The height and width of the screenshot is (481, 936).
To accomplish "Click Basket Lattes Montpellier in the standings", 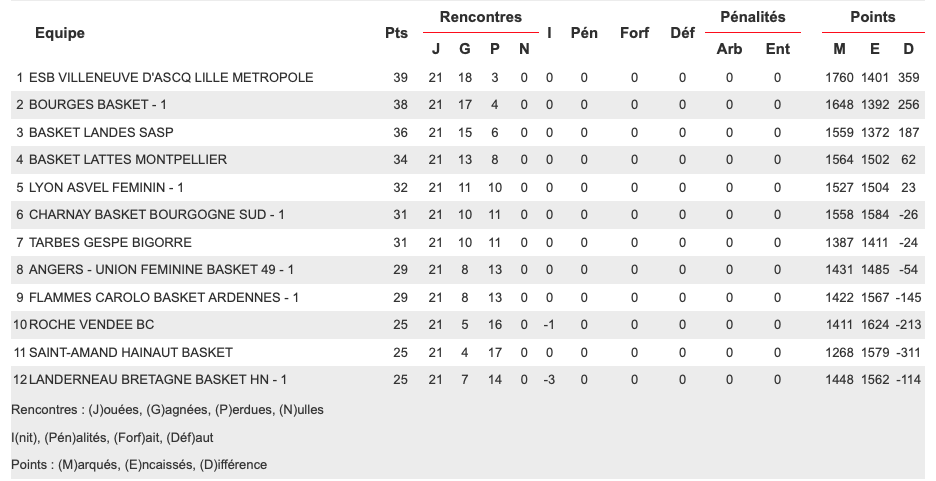I will (x=128, y=160).
